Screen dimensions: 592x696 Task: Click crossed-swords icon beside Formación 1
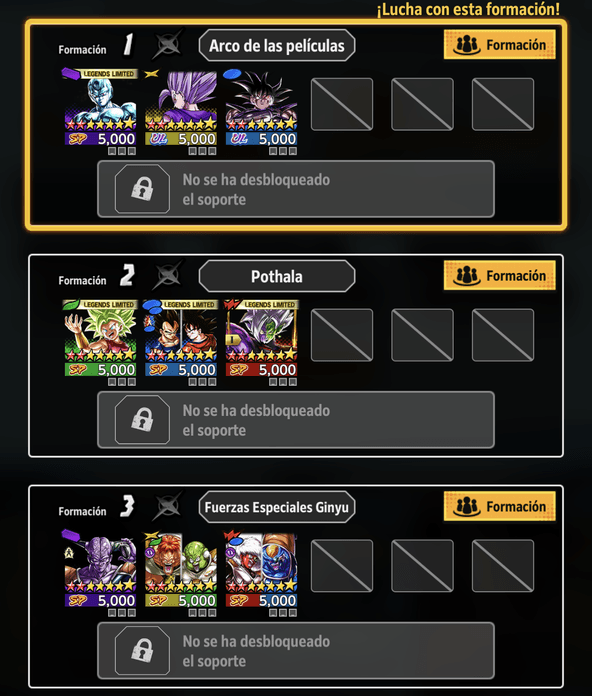click(x=168, y=44)
